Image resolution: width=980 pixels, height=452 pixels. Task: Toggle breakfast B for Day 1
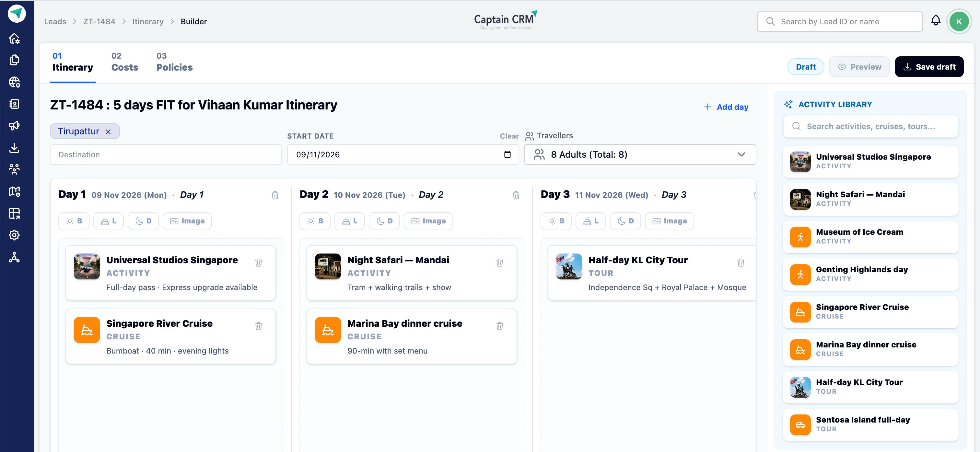pos(74,221)
